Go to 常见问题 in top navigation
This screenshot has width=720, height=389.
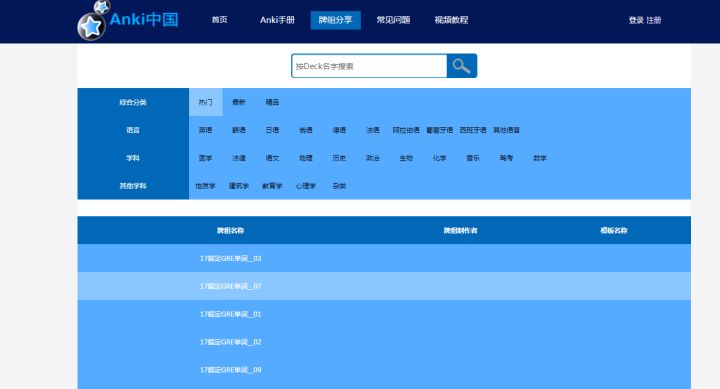click(393, 20)
